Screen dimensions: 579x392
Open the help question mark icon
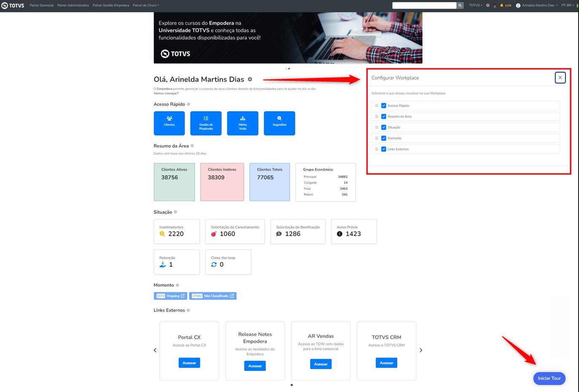coord(488,5)
